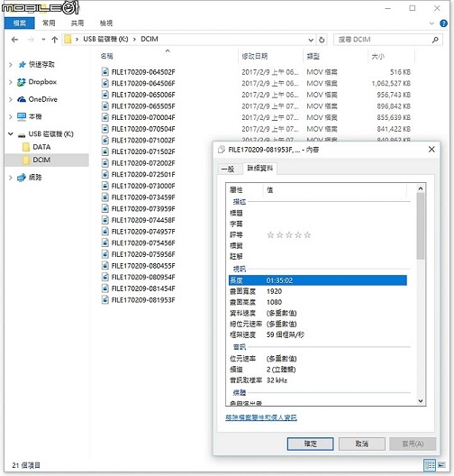Image resolution: width=454 pixels, height=476 pixels.
Task: Refresh the DCIM folder listing
Action: tap(322, 40)
